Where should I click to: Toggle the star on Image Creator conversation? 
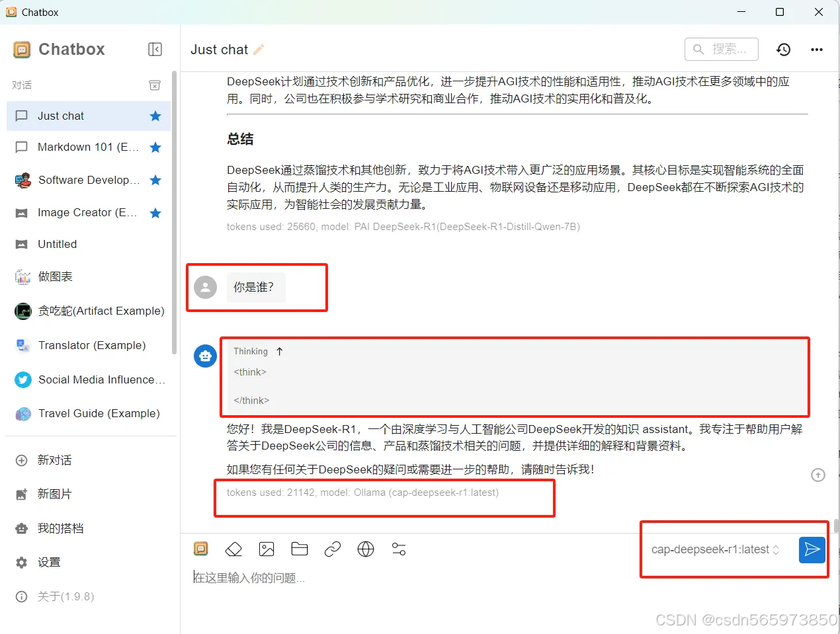(x=155, y=212)
